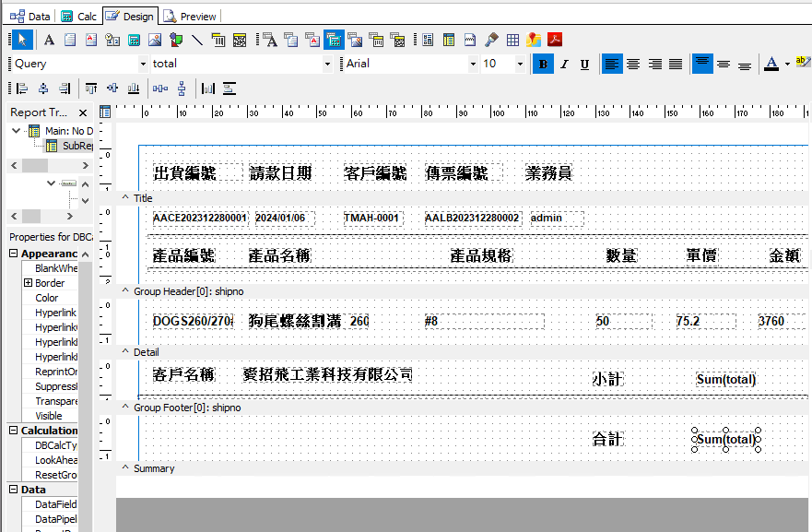Select the Visible property row

[x=50, y=416]
